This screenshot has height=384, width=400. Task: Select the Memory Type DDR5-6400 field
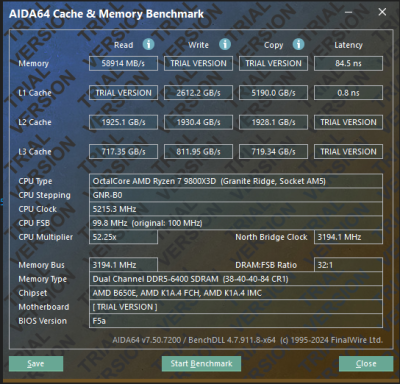236,279
